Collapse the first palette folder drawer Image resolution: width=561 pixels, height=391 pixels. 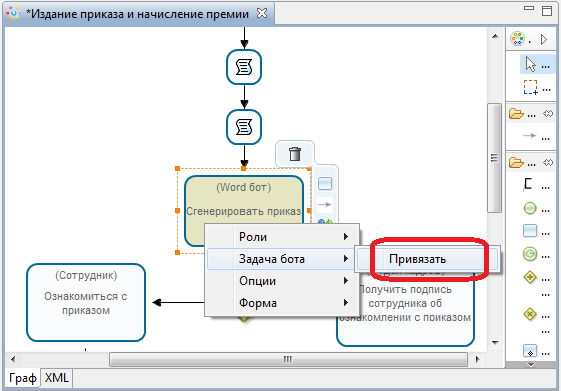click(516, 114)
